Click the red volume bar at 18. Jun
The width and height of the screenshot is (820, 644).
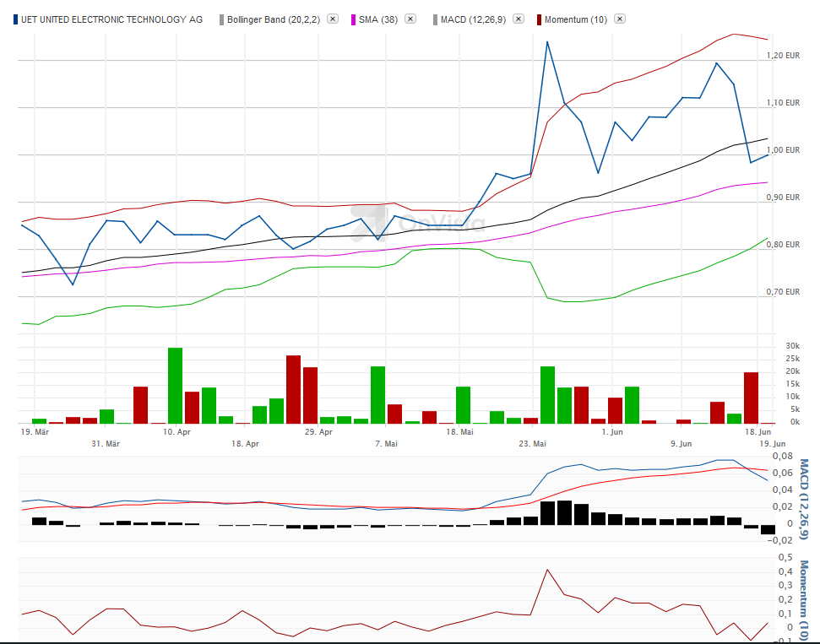point(751,398)
